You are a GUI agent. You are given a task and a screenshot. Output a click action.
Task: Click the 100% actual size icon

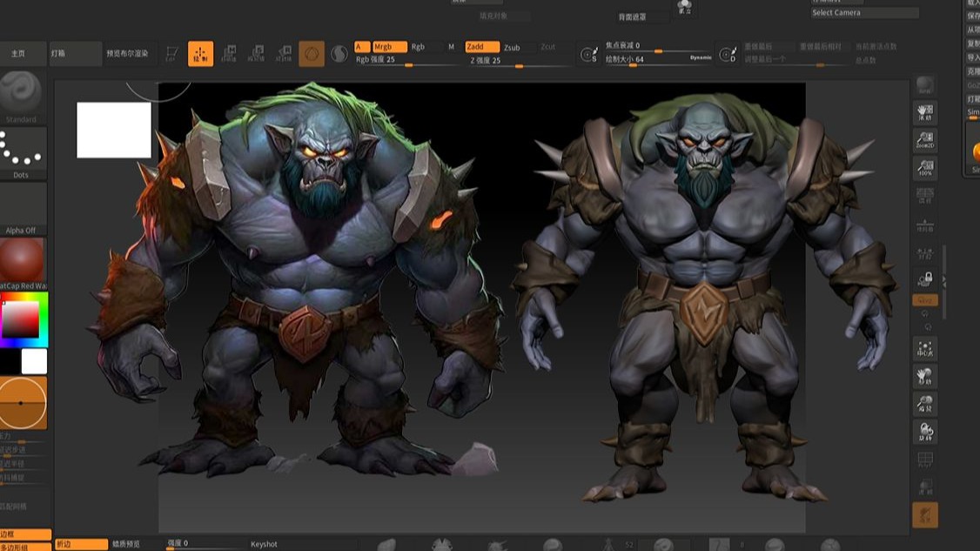click(925, 168)
